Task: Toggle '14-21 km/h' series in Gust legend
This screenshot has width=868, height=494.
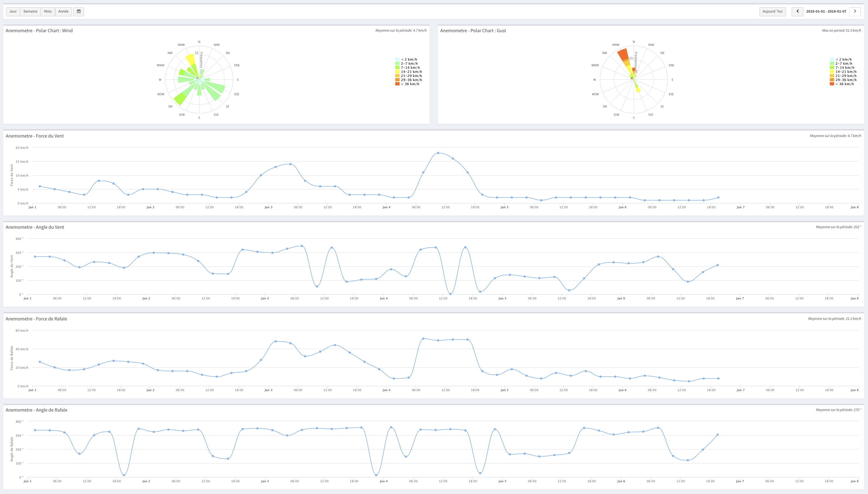Action: tap(846, 72)
